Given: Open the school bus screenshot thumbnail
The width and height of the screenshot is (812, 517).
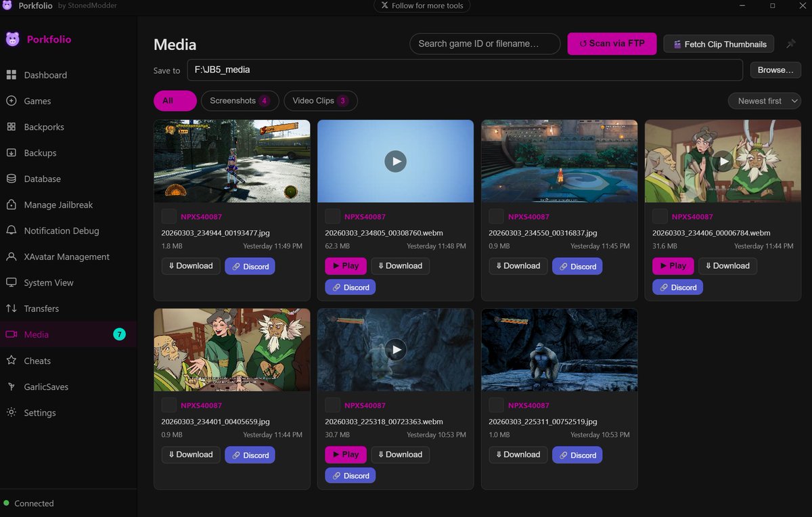Looking at the screenshot, I should point(232,161).
